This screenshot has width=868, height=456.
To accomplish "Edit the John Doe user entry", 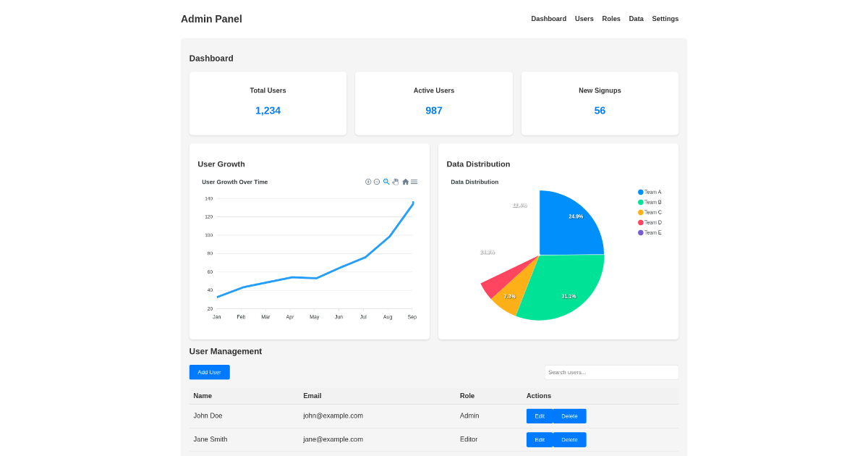I will pos(539,415).
